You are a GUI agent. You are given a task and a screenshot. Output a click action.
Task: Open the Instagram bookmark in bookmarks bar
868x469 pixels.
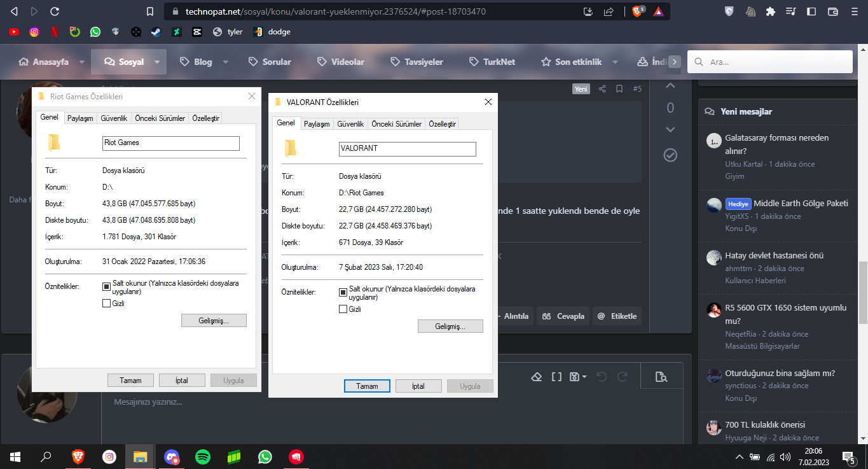(34, 32)
